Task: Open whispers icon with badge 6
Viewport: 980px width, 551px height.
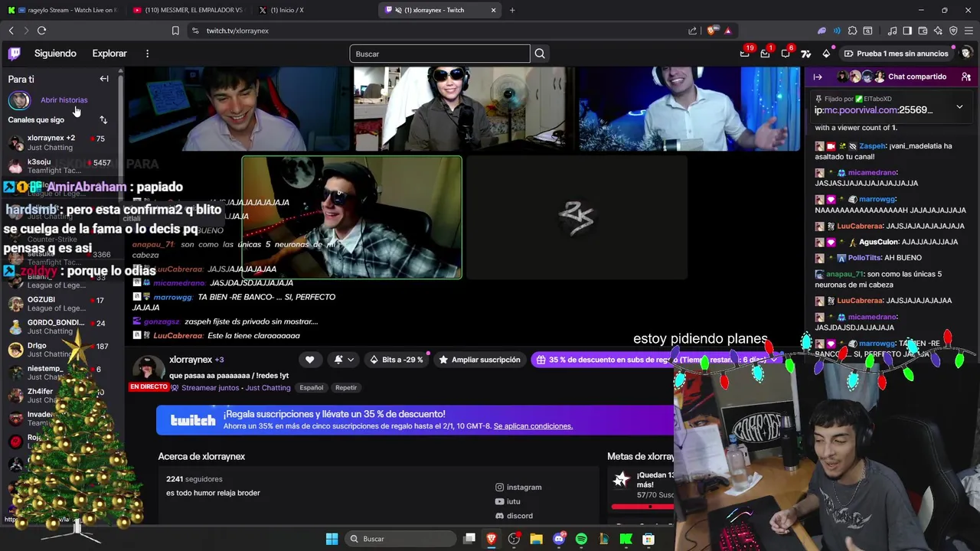Action: click(x=786, y=54)
